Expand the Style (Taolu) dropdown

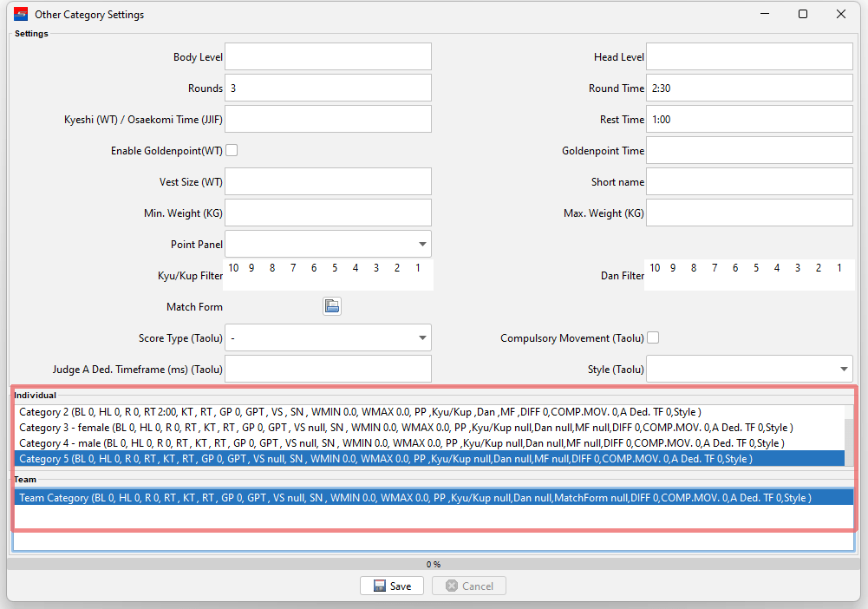coord(845,369)
